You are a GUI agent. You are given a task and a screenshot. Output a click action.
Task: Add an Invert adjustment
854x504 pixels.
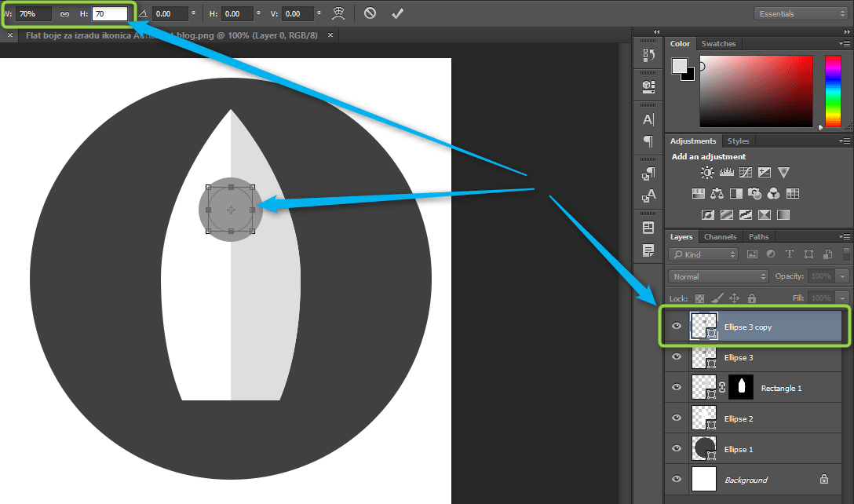[707, 214]
